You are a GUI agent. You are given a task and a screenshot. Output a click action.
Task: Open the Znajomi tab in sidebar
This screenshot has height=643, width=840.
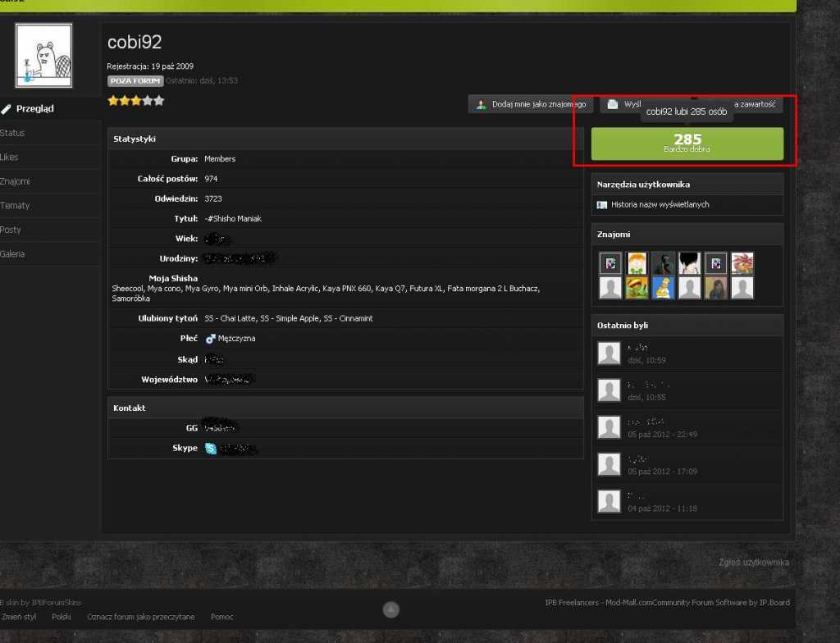(x=15, y=181)
